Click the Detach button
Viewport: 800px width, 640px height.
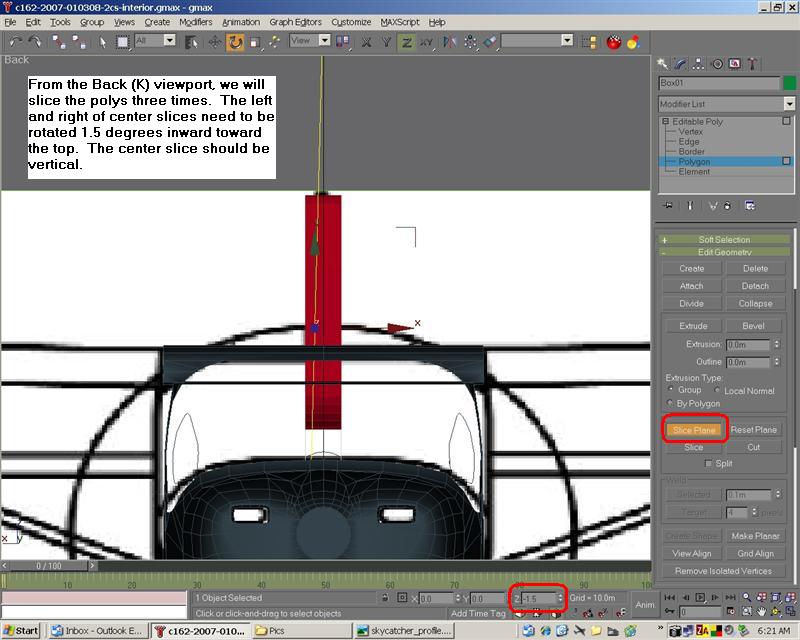click(755, 286)
